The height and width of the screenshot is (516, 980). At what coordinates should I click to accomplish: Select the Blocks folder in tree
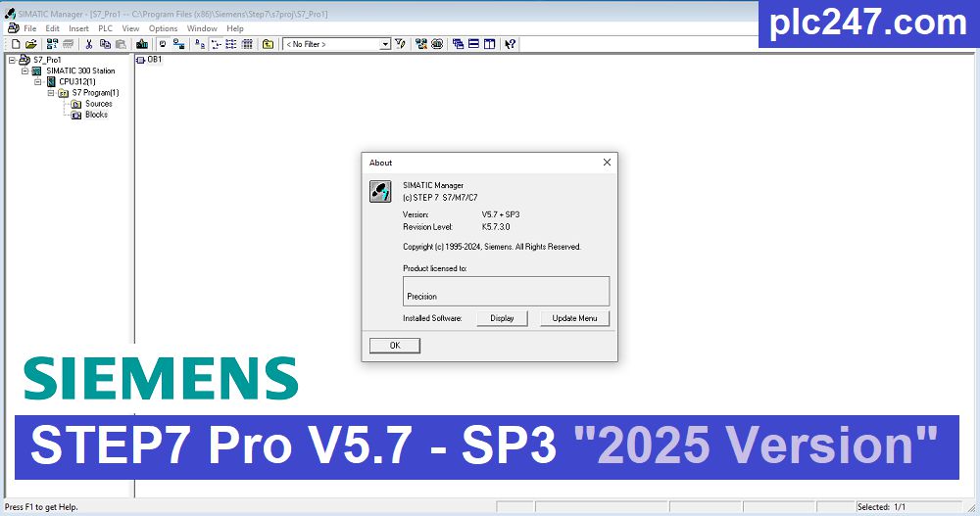[x=96, y=115]
